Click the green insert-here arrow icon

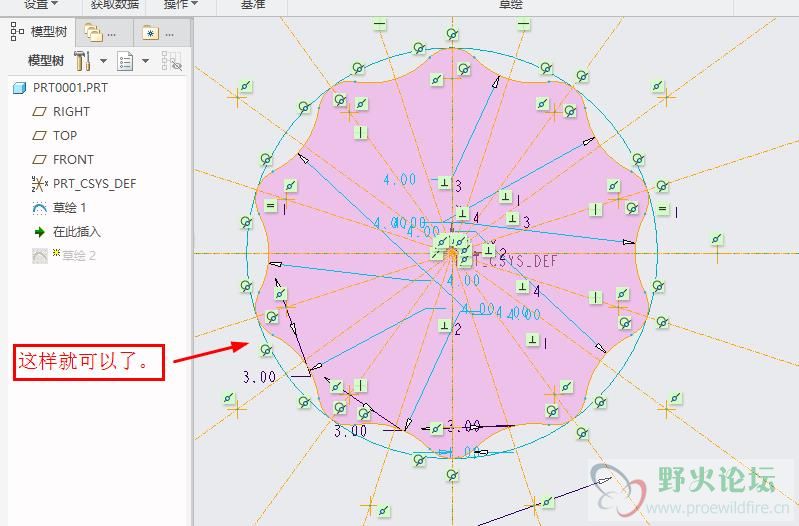pyautogui.click(x=40, y=232)
